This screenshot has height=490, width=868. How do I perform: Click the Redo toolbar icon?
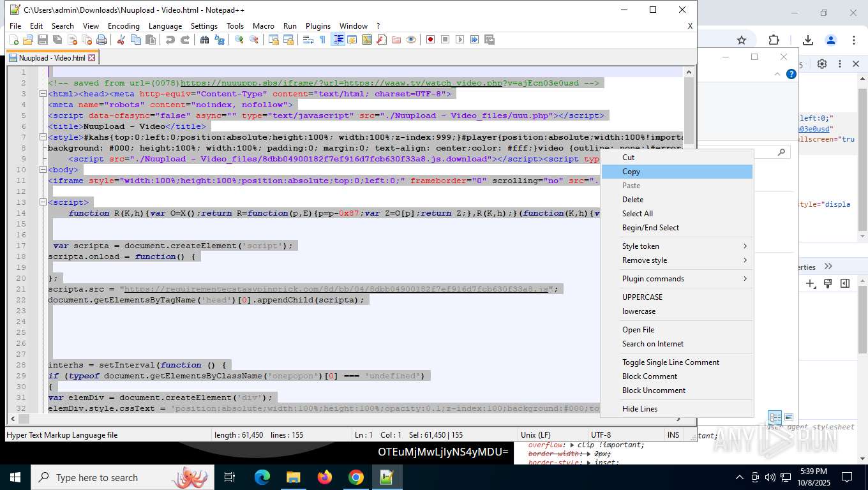pyautogui.click(x=185, y=40)
